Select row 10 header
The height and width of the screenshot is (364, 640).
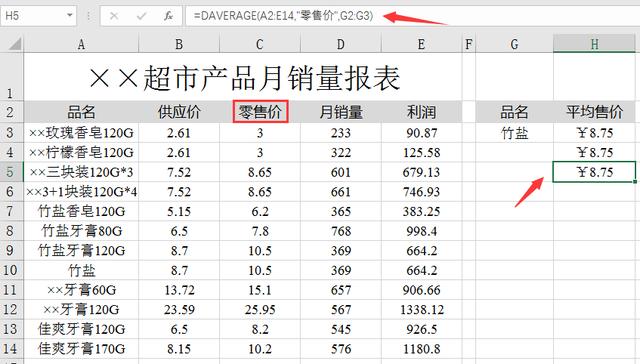[x=11, y=270]
